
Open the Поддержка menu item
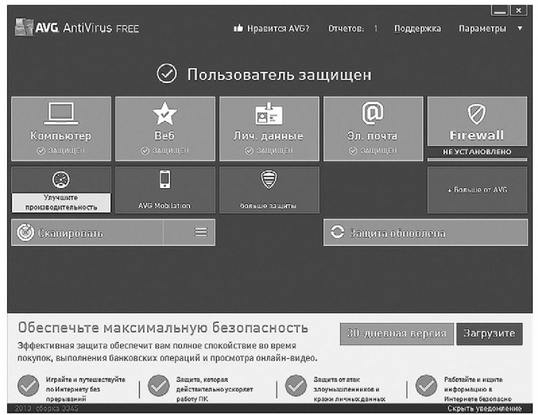(x=418, y=28)
